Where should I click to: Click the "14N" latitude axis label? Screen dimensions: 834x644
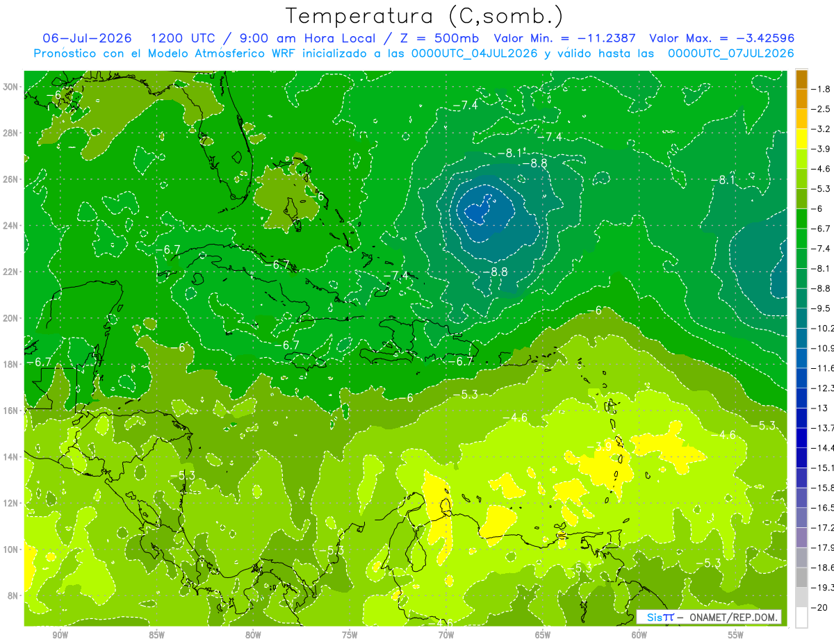12,457
